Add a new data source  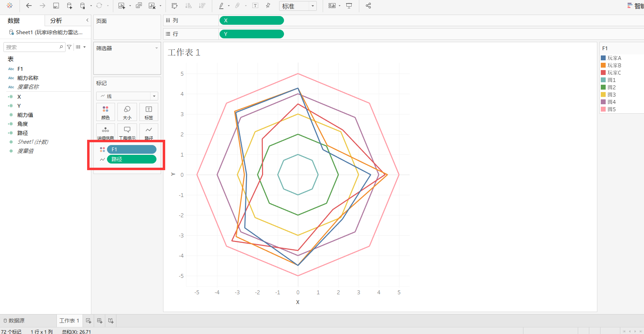click(69, 6)
